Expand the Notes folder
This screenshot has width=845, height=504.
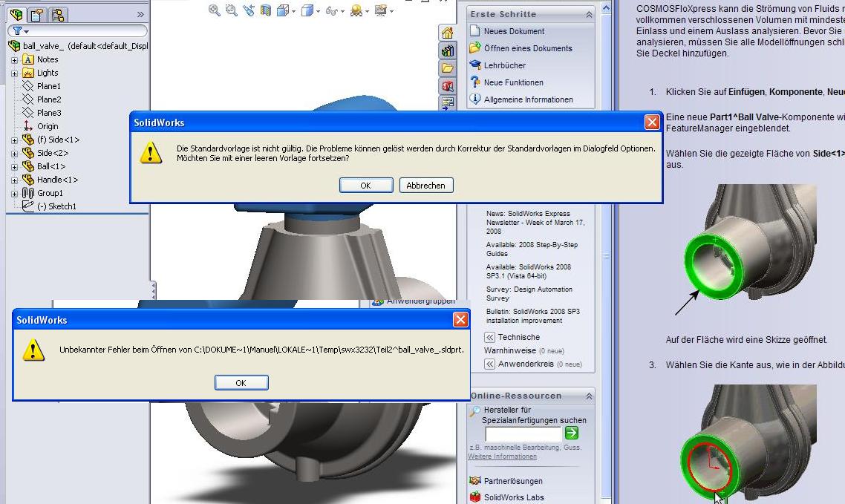point(15,60)
